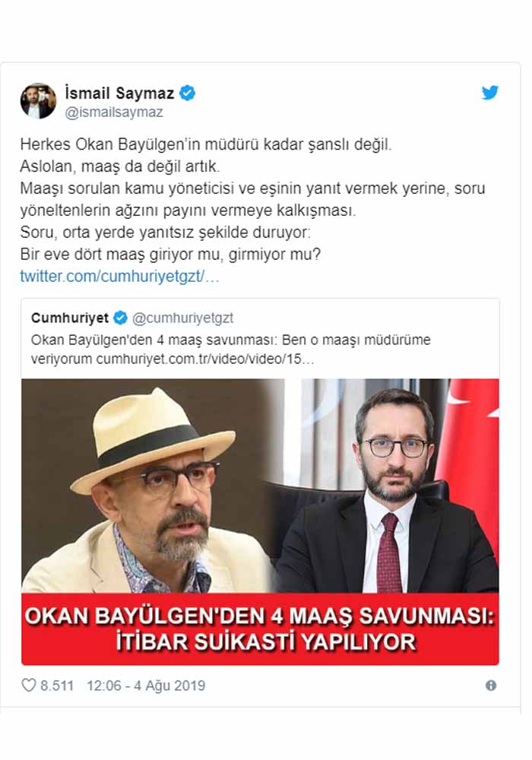Click the Twitter bird logo icon
The height and width of the screenshot is (760, 532).
coord(490,92)
